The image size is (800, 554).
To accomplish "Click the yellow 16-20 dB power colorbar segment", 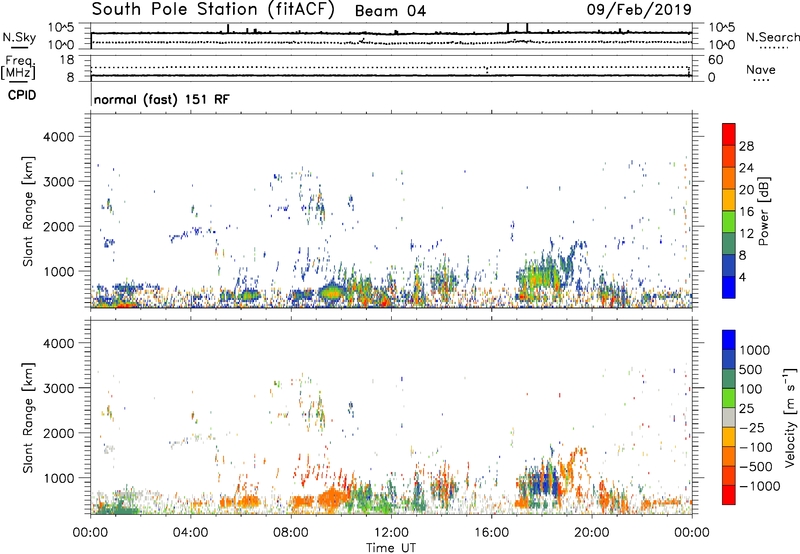I will click(x=729, y=200).
